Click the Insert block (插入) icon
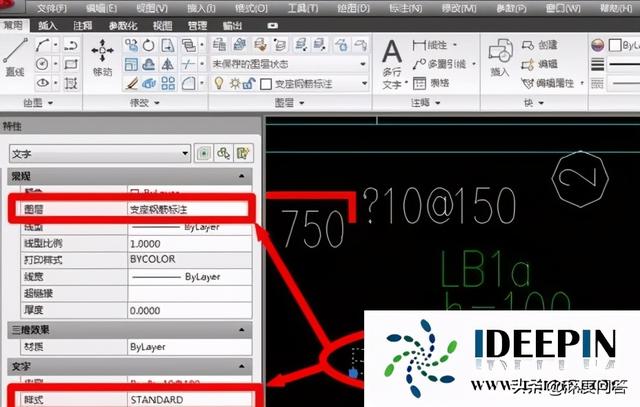The height and width of the screenshot is (407, 640). (500, 58)
